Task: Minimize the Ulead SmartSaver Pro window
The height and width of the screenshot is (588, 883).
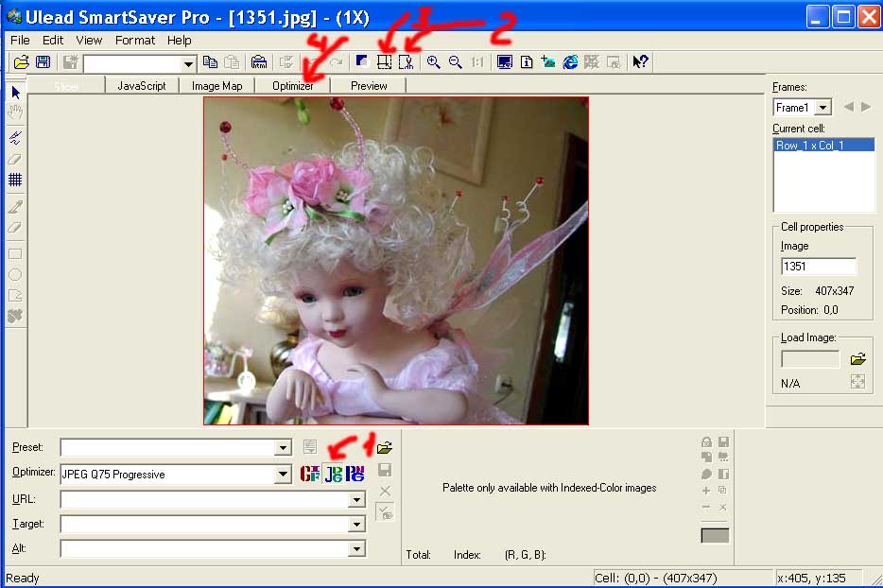Action: point(818,17)
